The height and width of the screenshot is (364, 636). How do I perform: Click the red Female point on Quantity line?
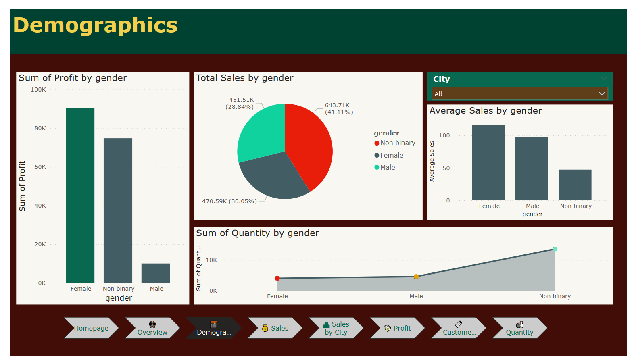tap(277, 278)
